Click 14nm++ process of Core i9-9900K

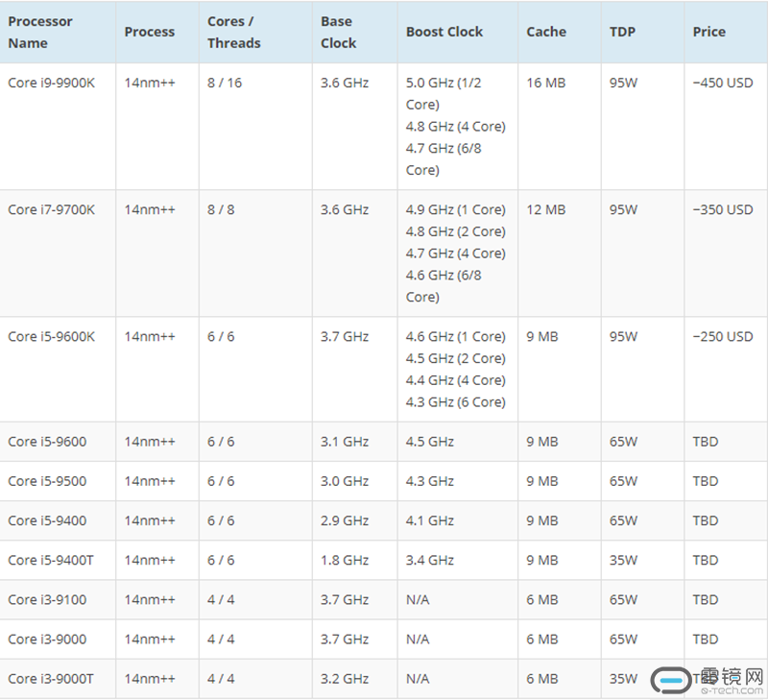tap(150, 83)
